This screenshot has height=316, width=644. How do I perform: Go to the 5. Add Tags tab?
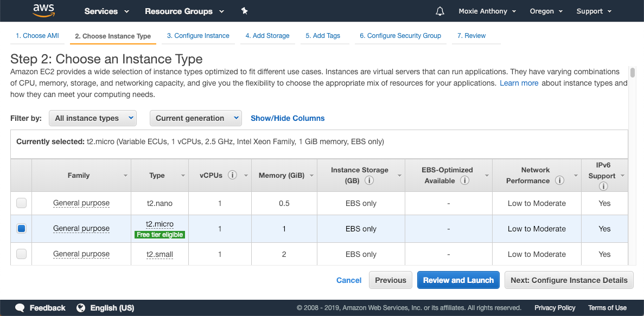click(x=323, y=36)
